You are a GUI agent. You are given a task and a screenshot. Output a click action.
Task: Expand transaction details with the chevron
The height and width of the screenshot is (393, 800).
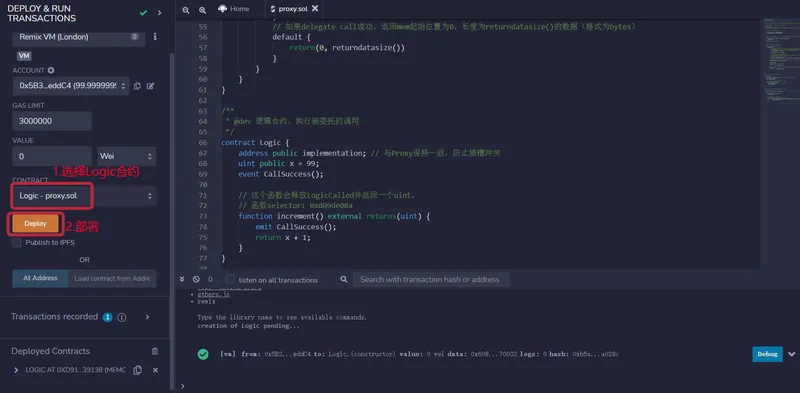click(792, 354)
